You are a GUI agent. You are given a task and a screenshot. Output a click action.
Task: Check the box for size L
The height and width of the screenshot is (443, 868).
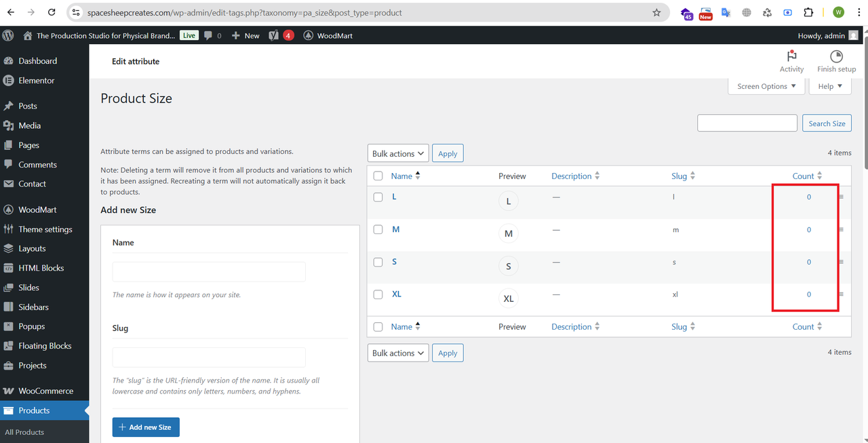click(x=378, y=197)
